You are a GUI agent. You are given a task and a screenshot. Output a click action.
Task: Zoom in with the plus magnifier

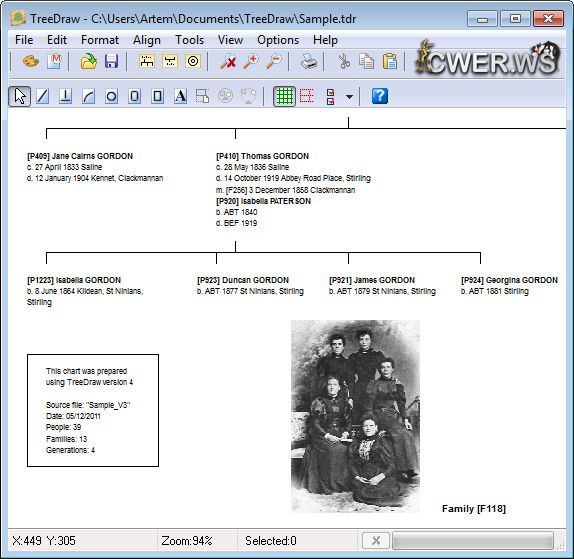click(251, 61)
